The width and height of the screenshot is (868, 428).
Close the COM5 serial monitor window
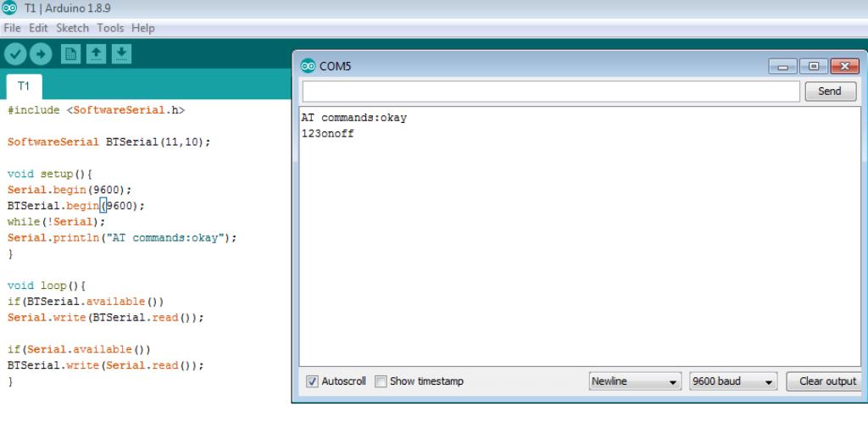845,66
